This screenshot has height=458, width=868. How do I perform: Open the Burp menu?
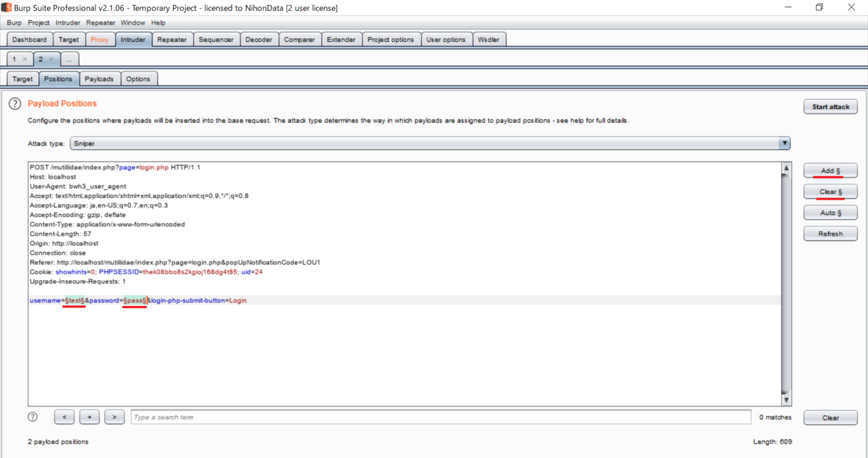coord(14,23)
